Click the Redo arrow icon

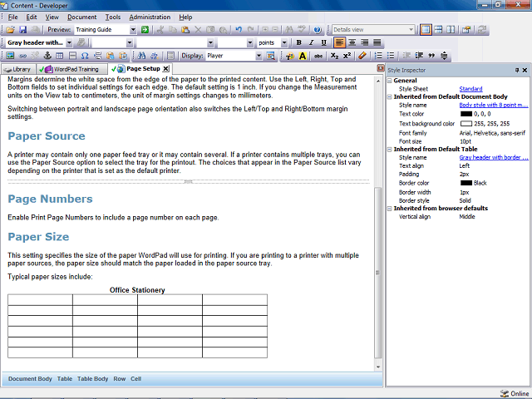point(251,30)
